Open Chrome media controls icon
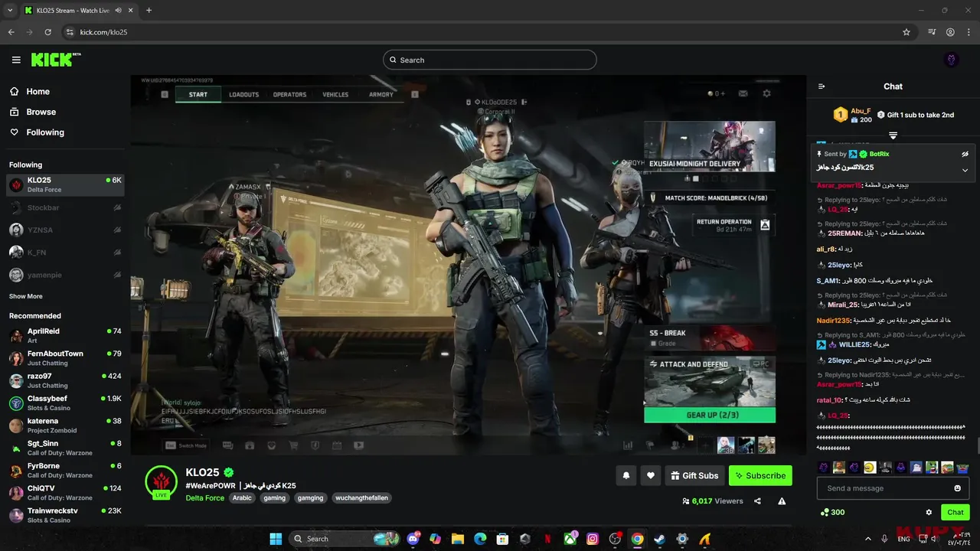Viewport: 980px width, 551px height. pyautogui.click(x=932, y=32)
